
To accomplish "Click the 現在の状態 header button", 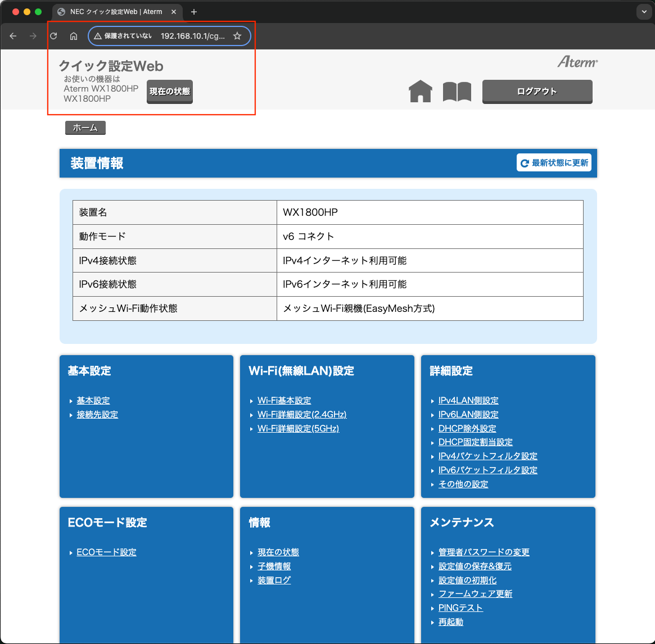I will [x=170, y=92].
